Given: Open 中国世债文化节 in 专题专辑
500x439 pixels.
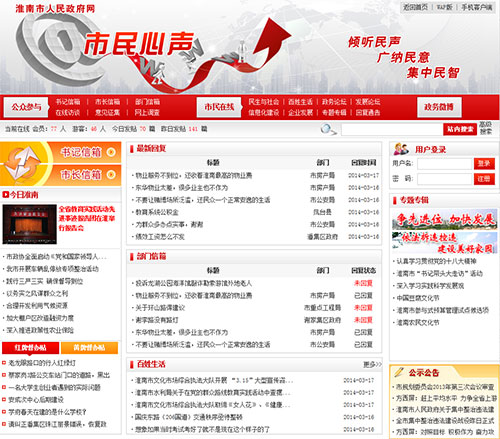Looking at the screenshot, I should (418, 298).
